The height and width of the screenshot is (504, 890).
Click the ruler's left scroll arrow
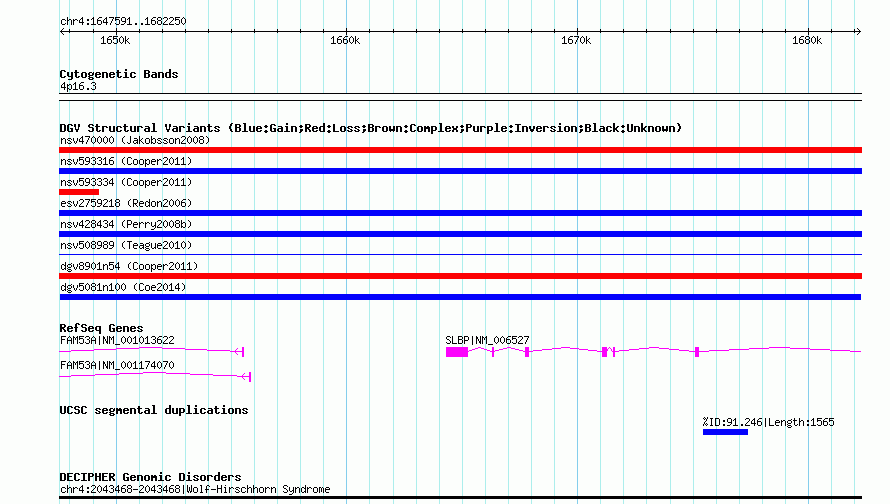pos(62,31)
